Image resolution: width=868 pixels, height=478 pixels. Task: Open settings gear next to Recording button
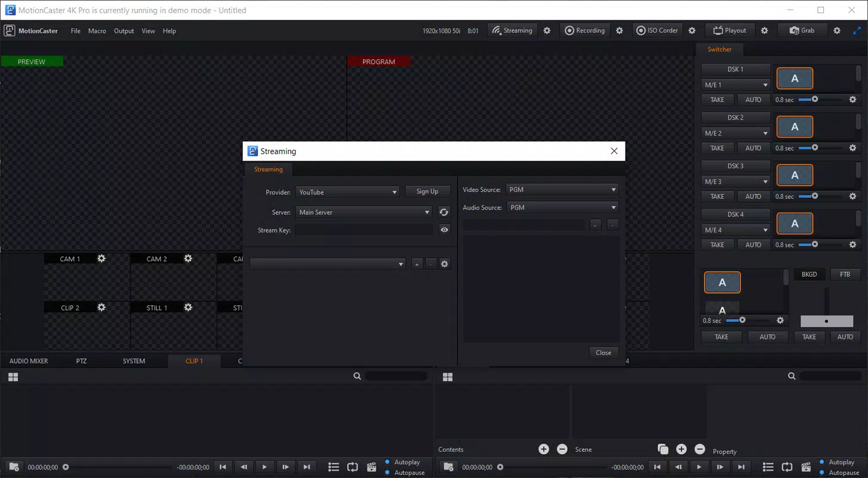[620, 30]
